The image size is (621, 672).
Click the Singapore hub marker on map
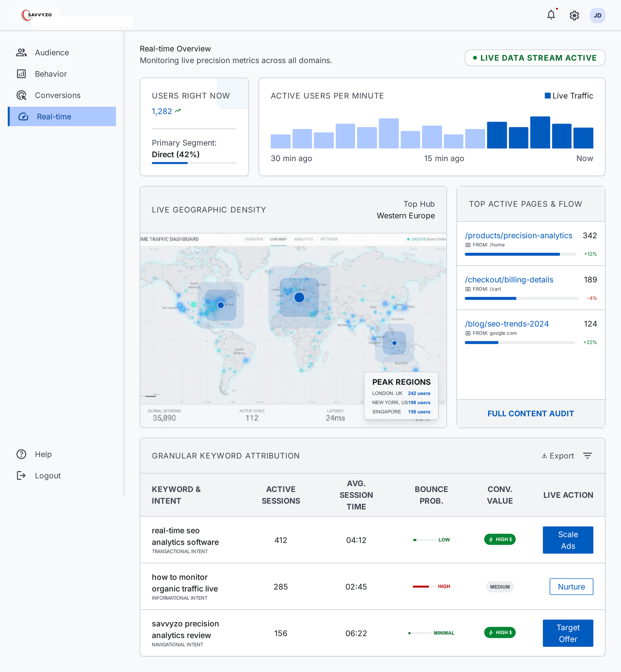[394, 343]
